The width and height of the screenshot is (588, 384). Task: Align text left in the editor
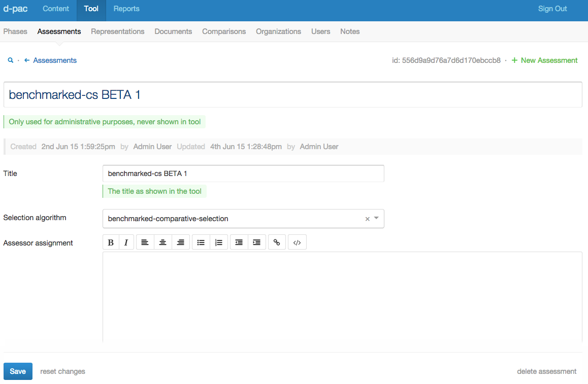coord(145,242)
